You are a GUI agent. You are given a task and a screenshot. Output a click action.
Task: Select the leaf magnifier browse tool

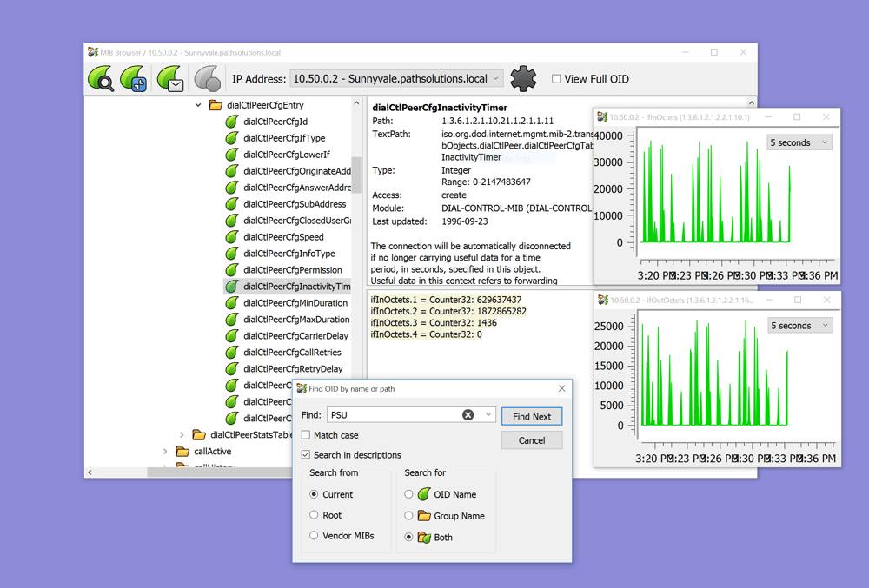[103, 78]
